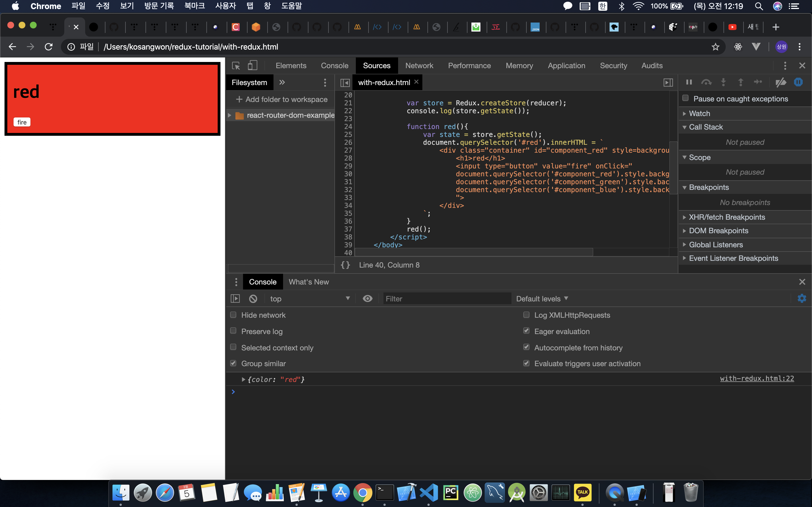The height and width of the screenshot is (507, 812).
Task: Open console settings gear icon
Action: 802,299
